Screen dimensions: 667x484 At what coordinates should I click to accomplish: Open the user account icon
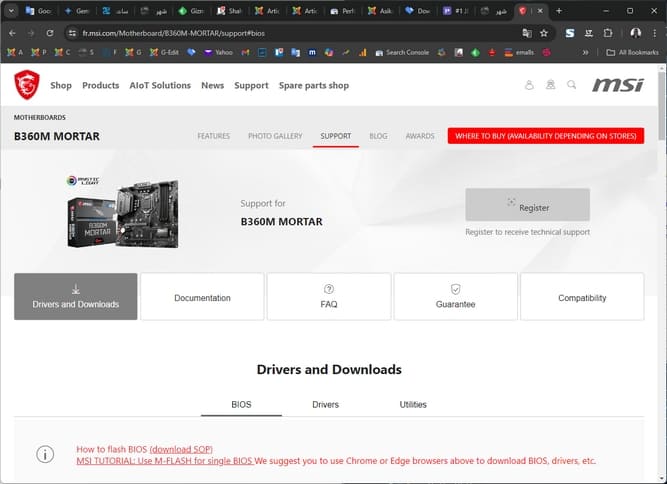click(529, 85)
